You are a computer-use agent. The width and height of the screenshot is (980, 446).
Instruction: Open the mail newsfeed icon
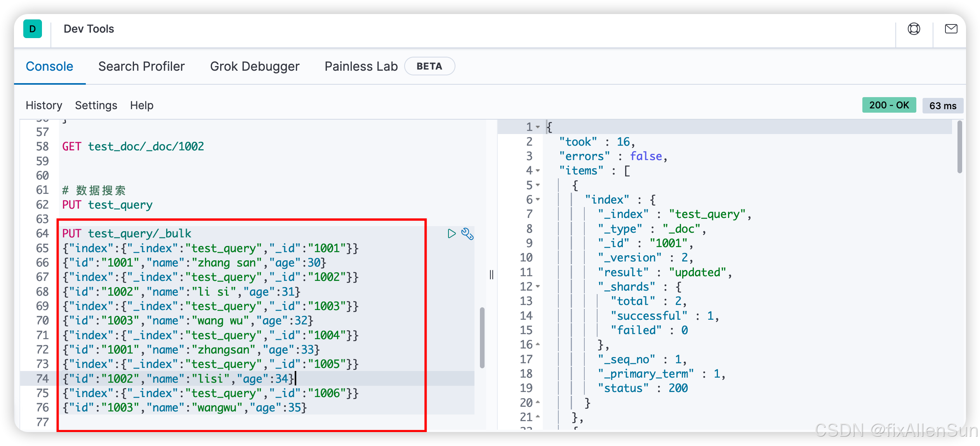point(950,29)
